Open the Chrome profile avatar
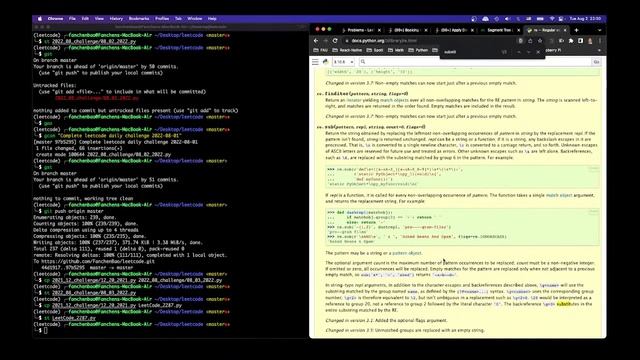This screenshot has width=640, height=360. point(590,41)
